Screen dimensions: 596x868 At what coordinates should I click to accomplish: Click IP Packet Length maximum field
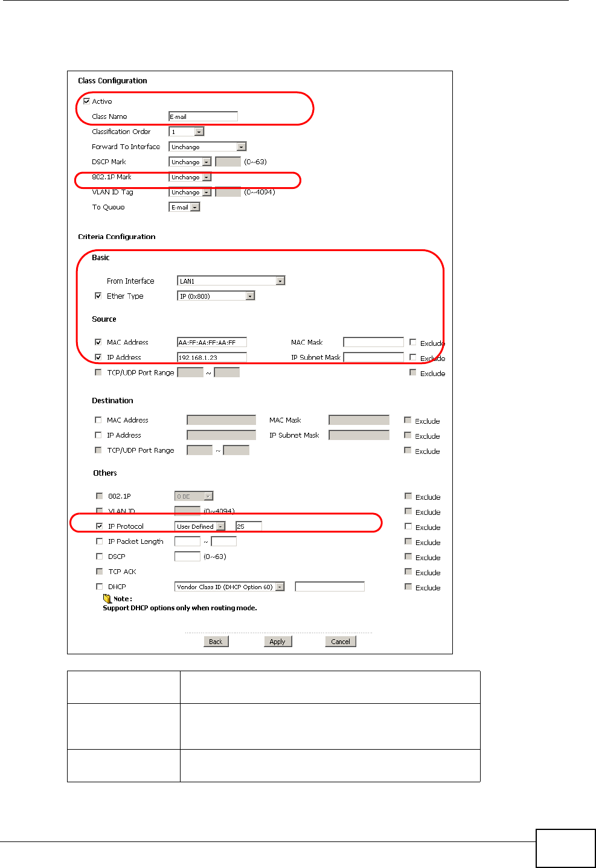point(224,541)
